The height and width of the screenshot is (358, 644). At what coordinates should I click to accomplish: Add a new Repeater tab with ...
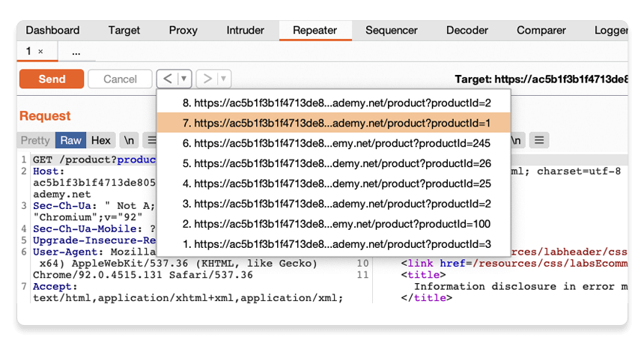pos(76,52)
